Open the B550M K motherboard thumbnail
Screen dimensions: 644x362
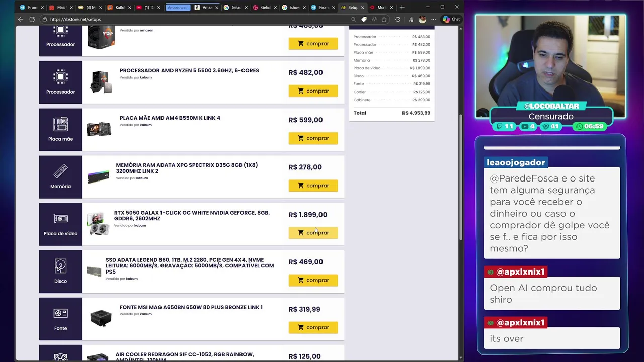(x=99, y=129)
